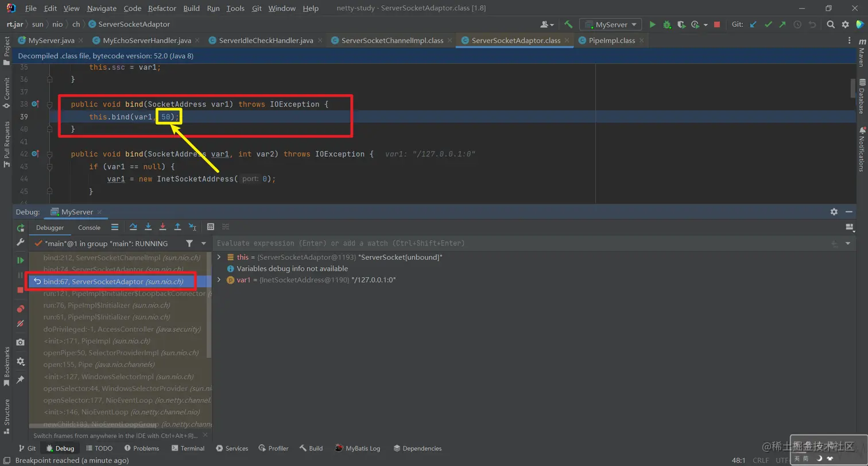This screenshot has width=868, height=466.
Task: Open the Maven side panel
Action: coord(862,53)
